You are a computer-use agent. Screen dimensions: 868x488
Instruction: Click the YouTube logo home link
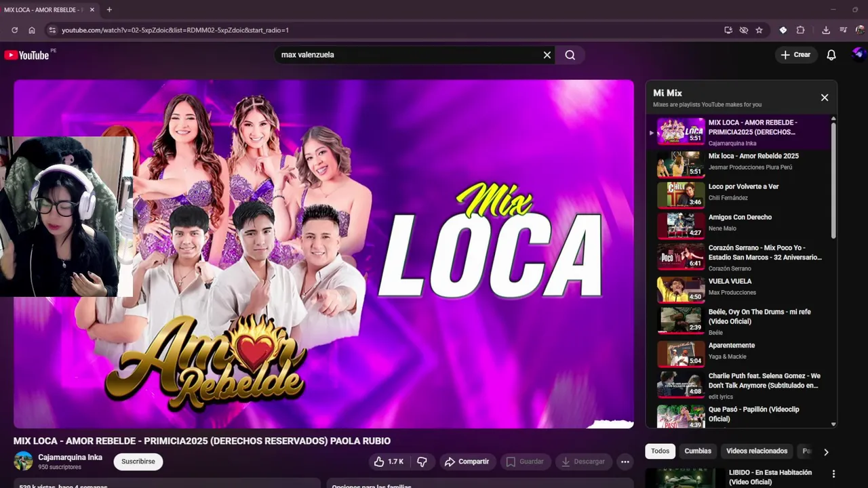[x=26, y=55]
